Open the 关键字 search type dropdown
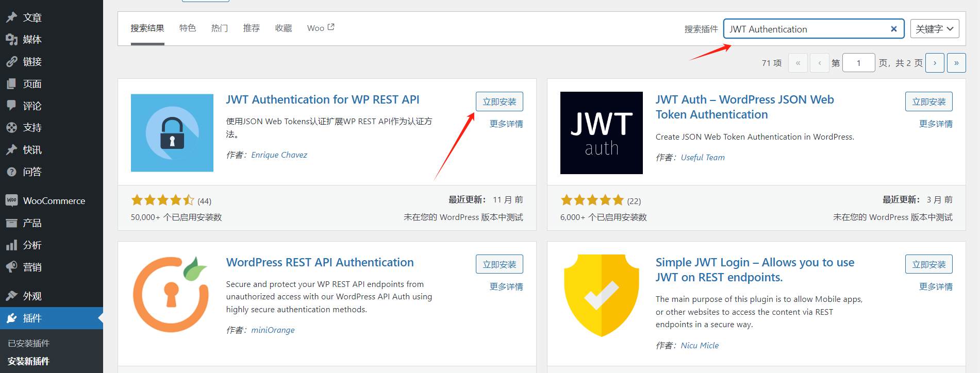 [x=935, y=29]
